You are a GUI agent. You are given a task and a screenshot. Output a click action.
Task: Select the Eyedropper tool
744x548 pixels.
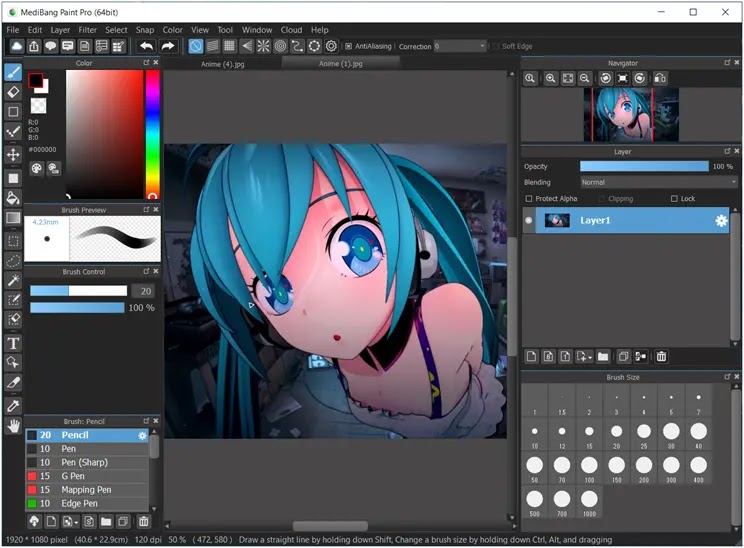(x=13, y=406)
